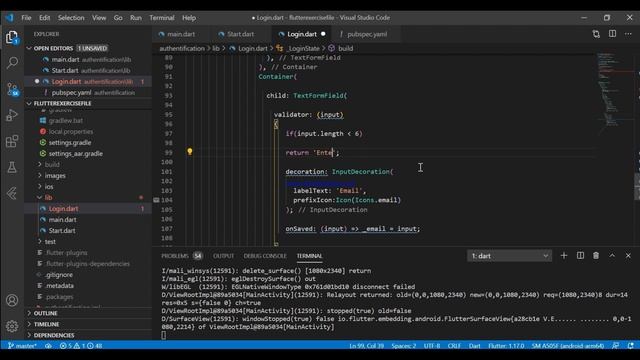Click the Dart language mode in status bar
This screenshot has width=640, height=360.
pyautogui.click(x=474, y=346)
